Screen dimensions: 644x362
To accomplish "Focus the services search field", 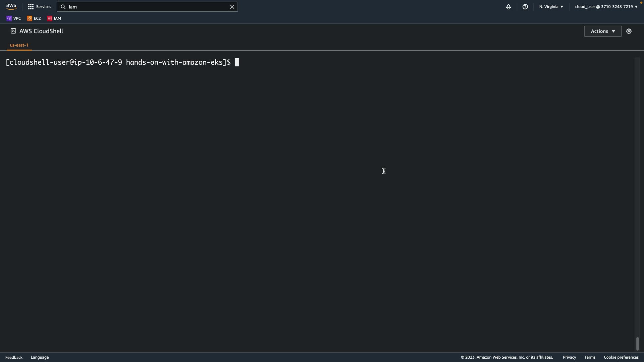I will 148,7.
